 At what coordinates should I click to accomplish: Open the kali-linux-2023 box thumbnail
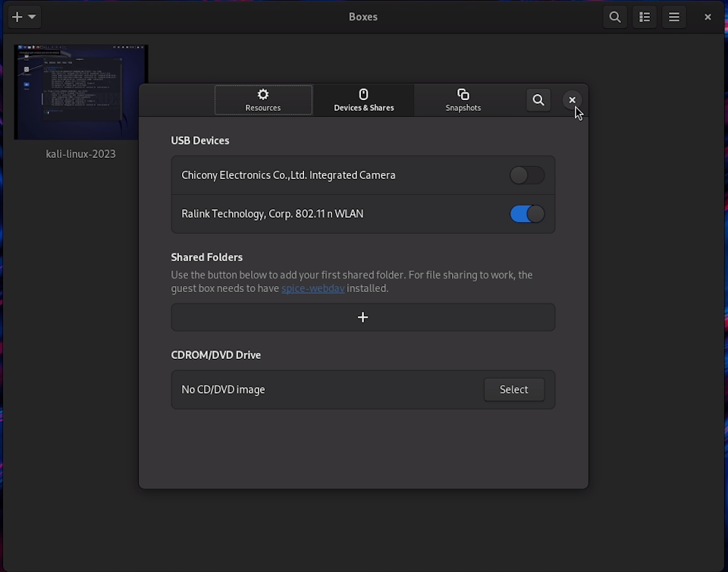[80, 92]
